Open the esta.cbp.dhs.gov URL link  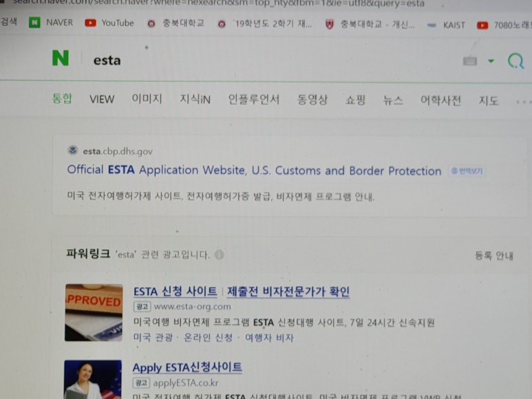click(118, 151)
